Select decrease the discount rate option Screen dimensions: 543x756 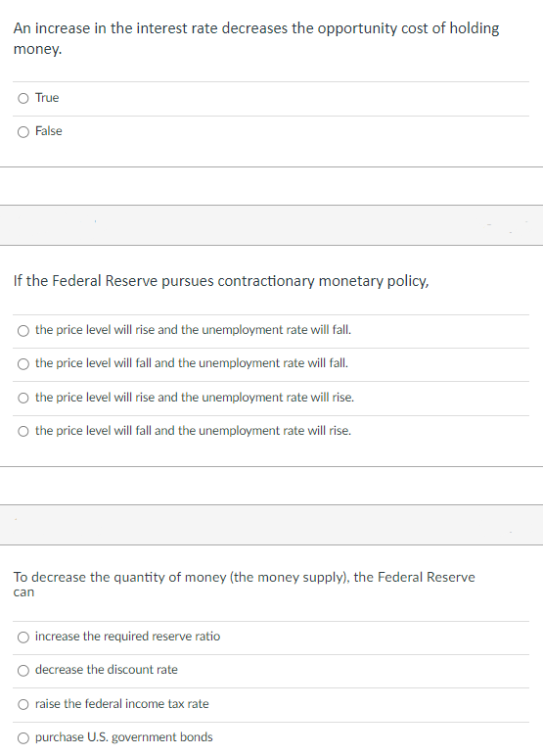click(23, 671)
